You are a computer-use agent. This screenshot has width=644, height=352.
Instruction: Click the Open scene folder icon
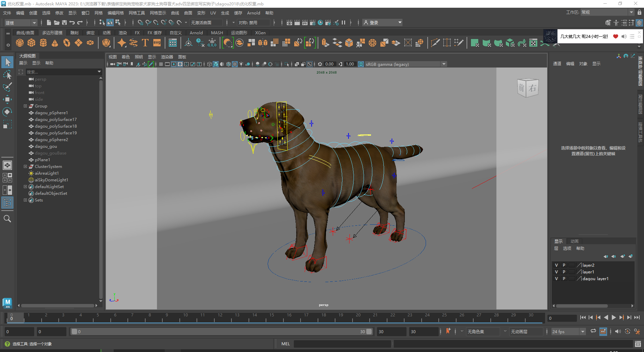[x=56, y=23]
